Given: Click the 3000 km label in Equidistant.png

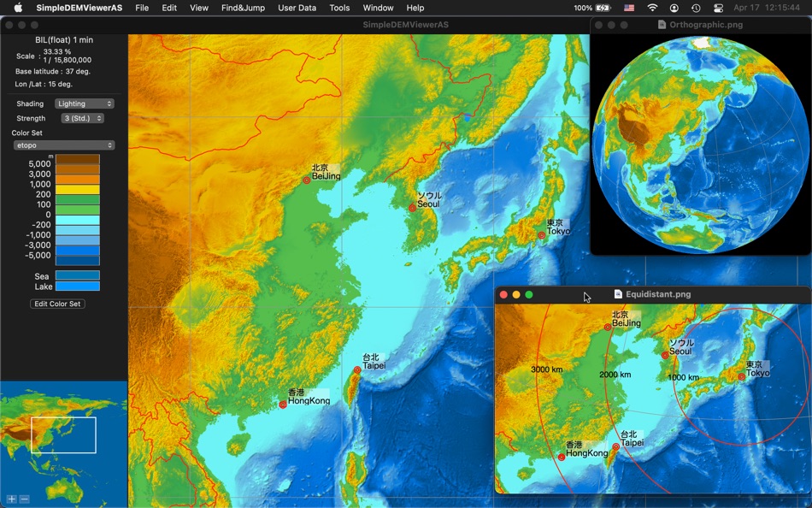Looking at the screenshot, I should tap(547, 369).
